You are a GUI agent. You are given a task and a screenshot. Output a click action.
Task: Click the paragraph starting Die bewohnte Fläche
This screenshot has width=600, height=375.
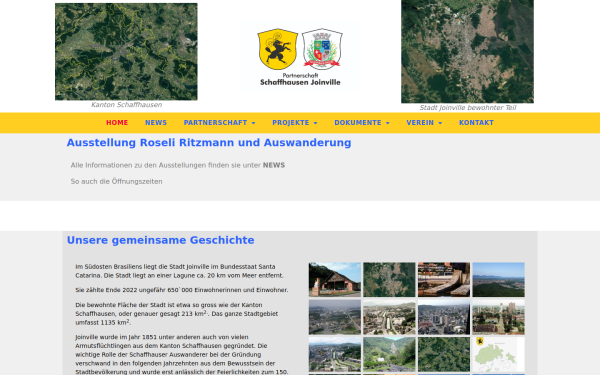[x=176, y=314]
